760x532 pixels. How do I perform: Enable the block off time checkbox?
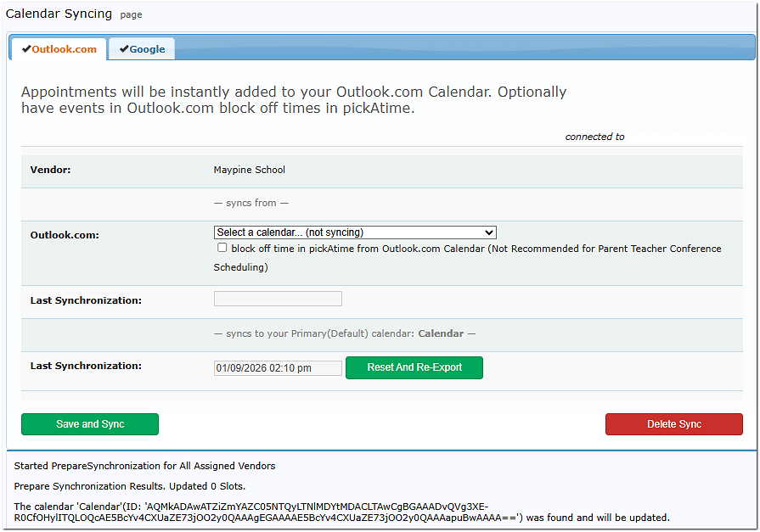pos(222,248)
